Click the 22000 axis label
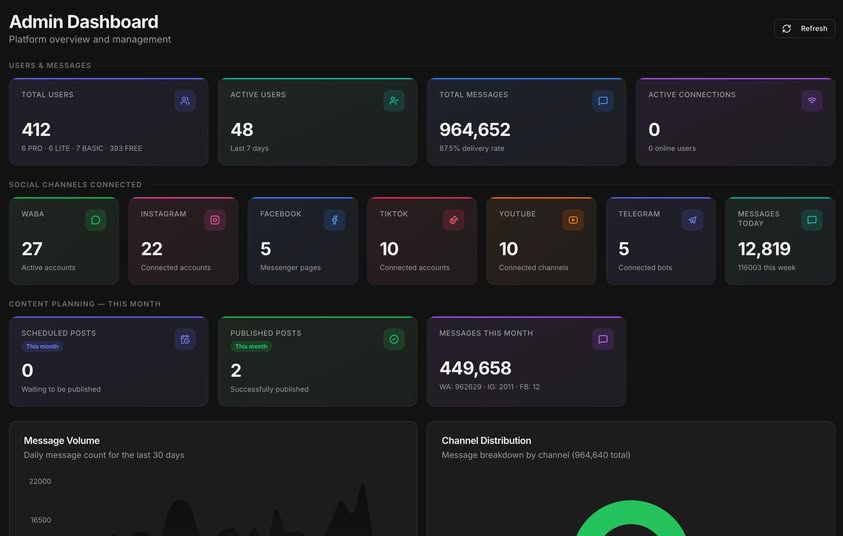This screenshot has height=536, width=843. (40, 481)
